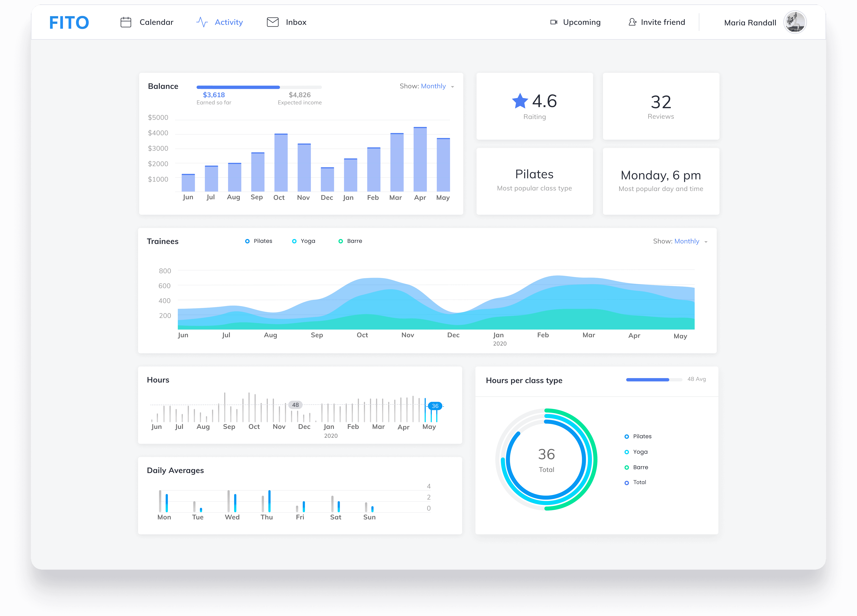This screenshot has height=616, width=857.
Task: Open the Calendar tab
Action: coord(147,22)
